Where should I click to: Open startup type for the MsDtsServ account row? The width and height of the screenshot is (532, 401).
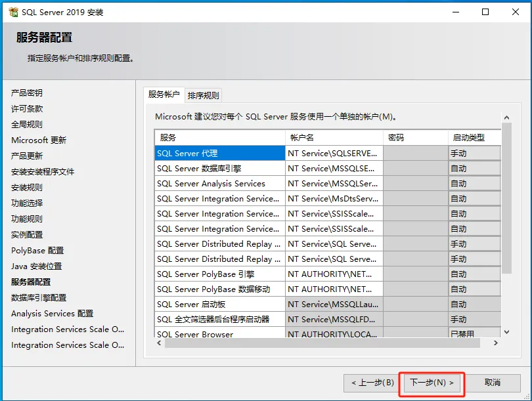[x=475, y=199]
